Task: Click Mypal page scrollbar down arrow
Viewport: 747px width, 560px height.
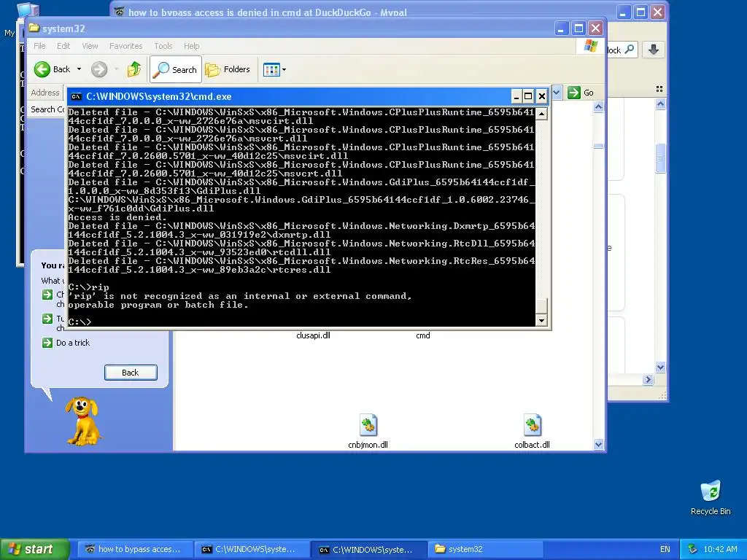Action: 660,367
